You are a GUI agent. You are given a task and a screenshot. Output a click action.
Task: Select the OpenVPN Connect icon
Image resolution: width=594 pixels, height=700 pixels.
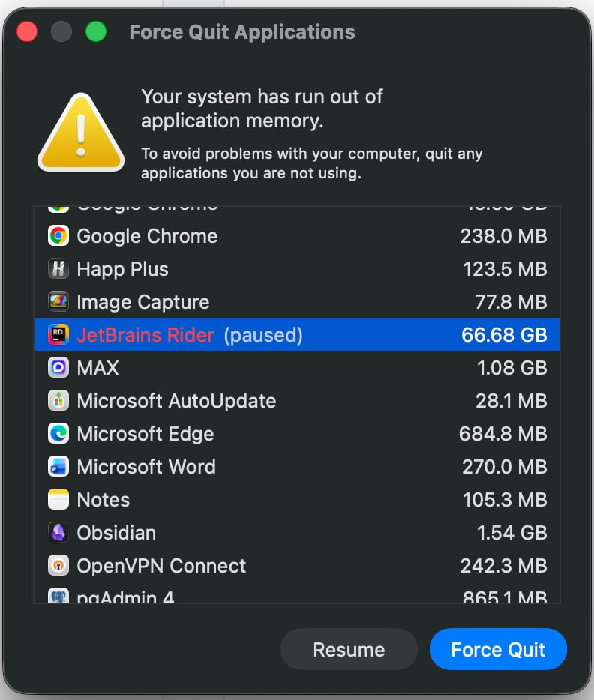pyautogui.click(x=58, y=566)
